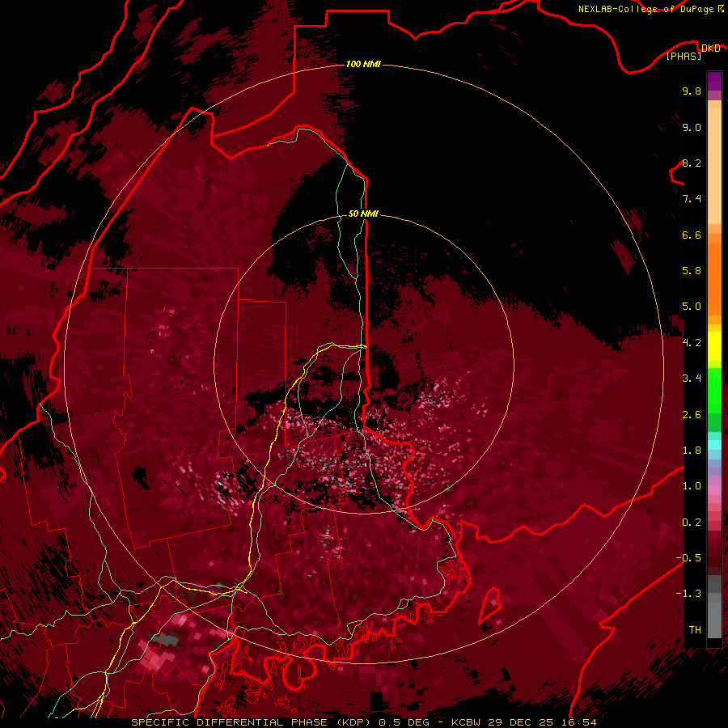This screenshot has height=728, width=728.
Task: Click the light peach segment of the color bar
Action: [x=714, y=166]
